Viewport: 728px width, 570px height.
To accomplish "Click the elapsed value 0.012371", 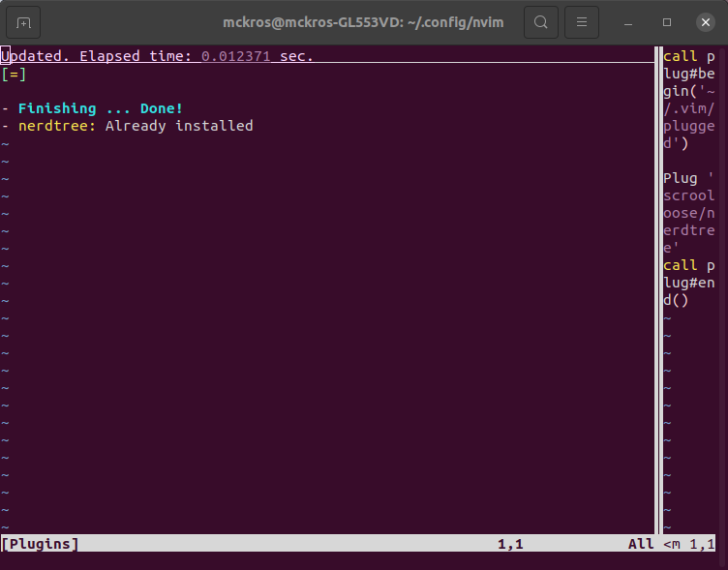I will click(x=236, y=56).
